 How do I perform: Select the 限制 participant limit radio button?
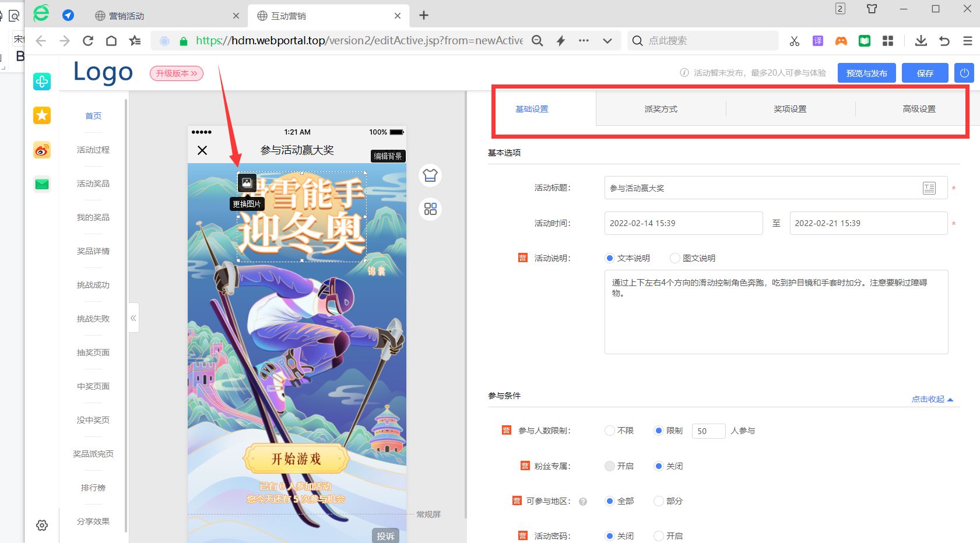click(659, 431)
